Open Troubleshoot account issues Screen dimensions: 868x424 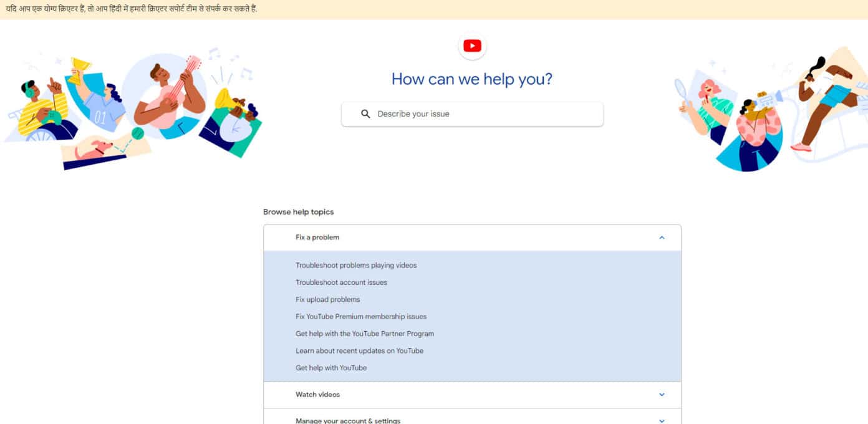click(x=340, y=282)
